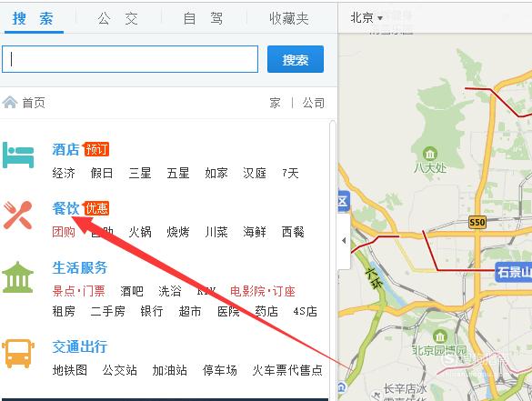
Task: Click the 预订 badge next to 酒店
Action: tap(96, 149)
